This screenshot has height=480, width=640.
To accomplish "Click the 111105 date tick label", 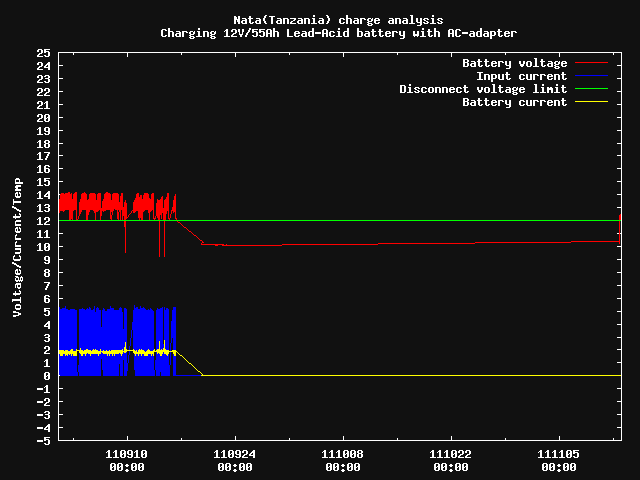I will [x=558, y=454].
